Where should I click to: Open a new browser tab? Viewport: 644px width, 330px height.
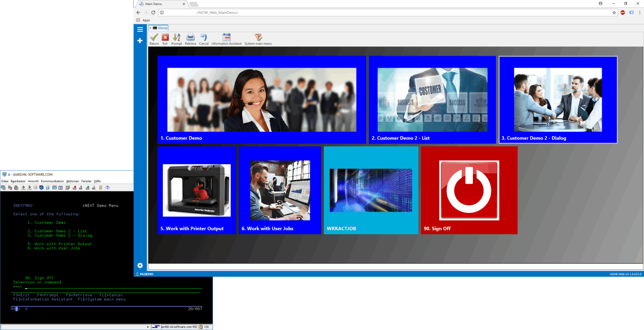pos(194,4)
